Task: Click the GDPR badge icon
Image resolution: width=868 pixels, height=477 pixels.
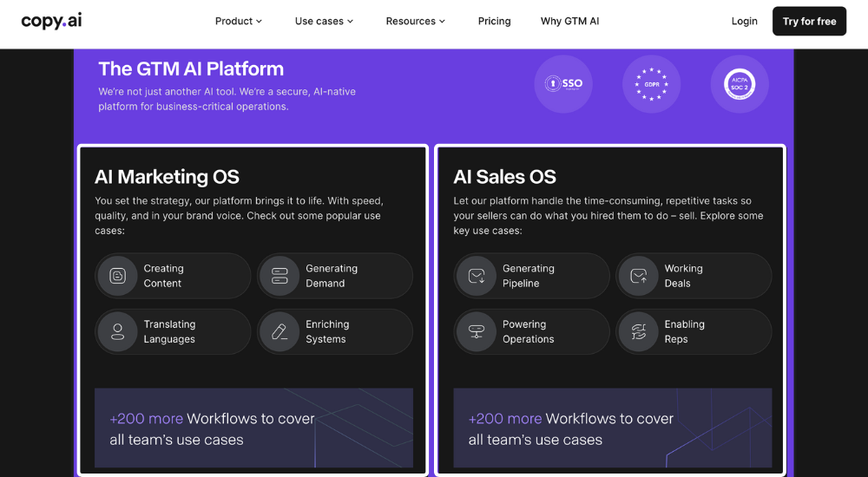Action: click(652, 84)
